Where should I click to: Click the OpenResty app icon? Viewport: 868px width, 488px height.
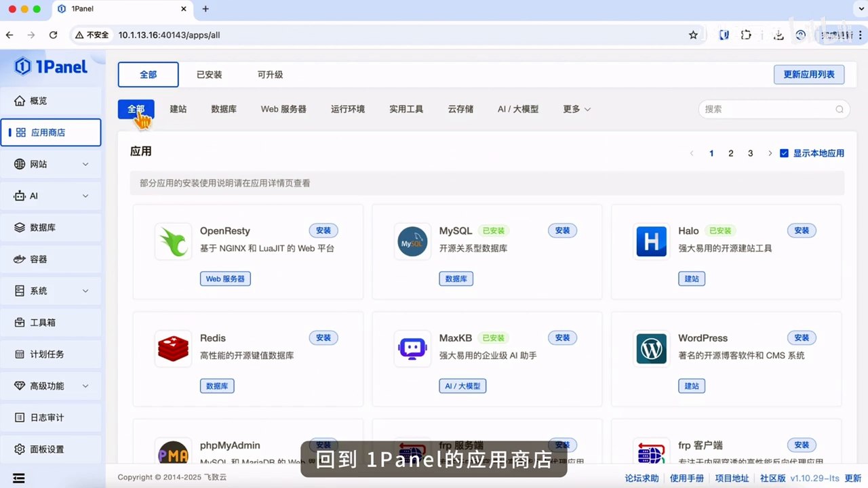click(173, 241)
